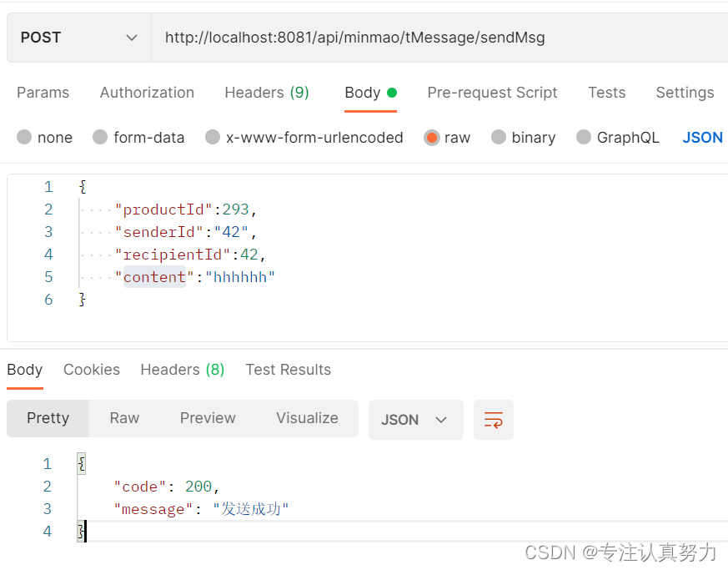
Task: Open the request Headers (9) tab
Action: (x=267, y=93)
